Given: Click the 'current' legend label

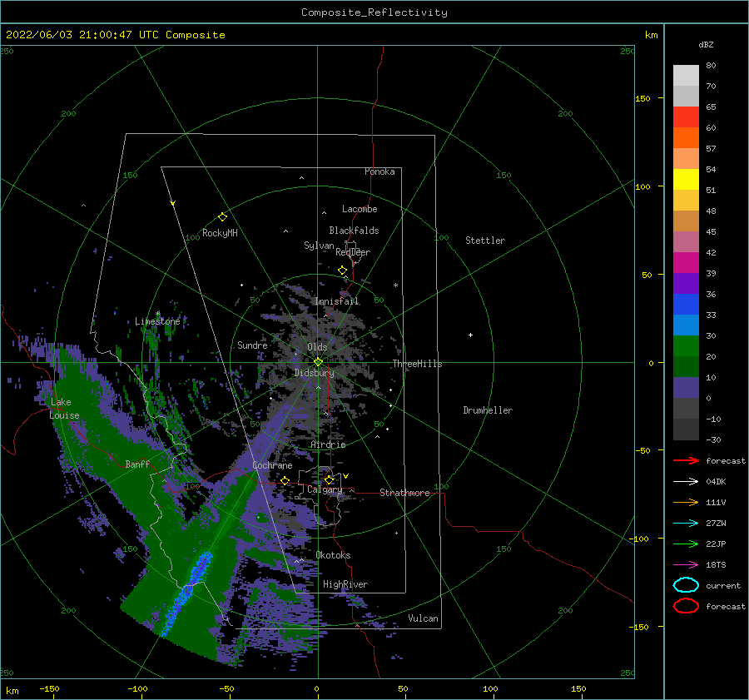Looking at the screenshot, I should pos(723,585).
